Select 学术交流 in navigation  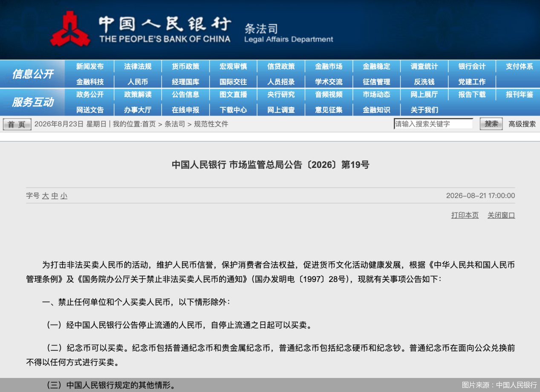pos(329,82)
